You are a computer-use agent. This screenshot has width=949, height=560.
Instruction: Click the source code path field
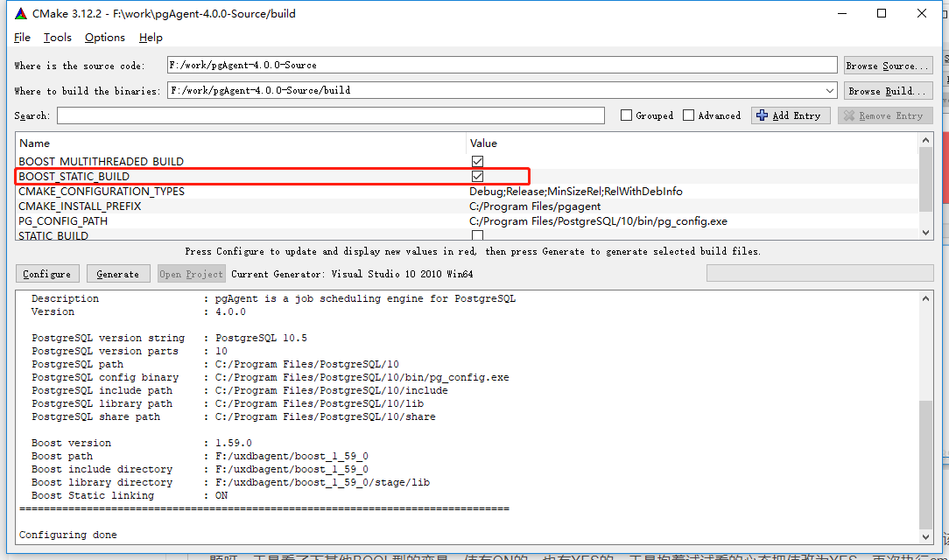502,65
